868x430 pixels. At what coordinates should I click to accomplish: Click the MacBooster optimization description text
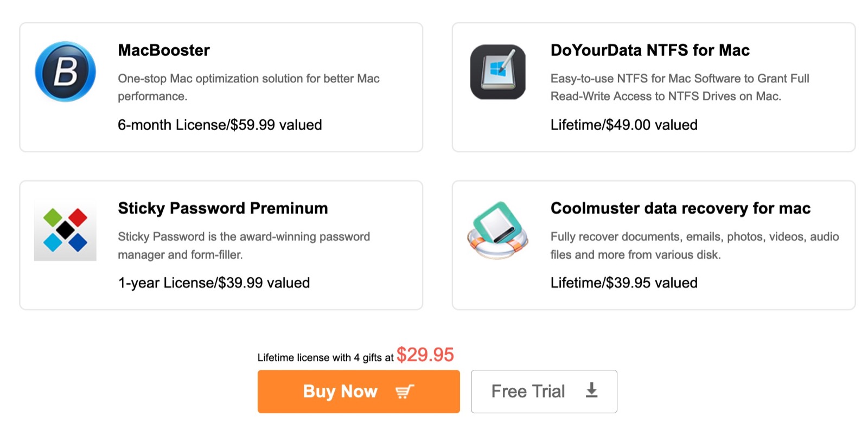248,87
